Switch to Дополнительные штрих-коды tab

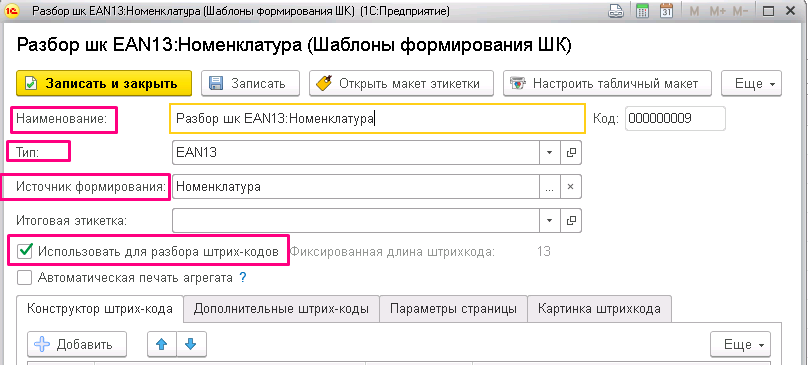(x=281, y=309)
